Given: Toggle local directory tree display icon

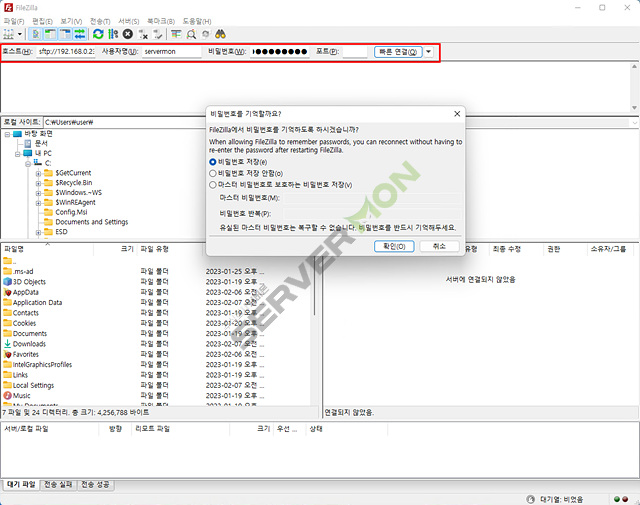Looking at the screenshot, I should tap(50, 34).
